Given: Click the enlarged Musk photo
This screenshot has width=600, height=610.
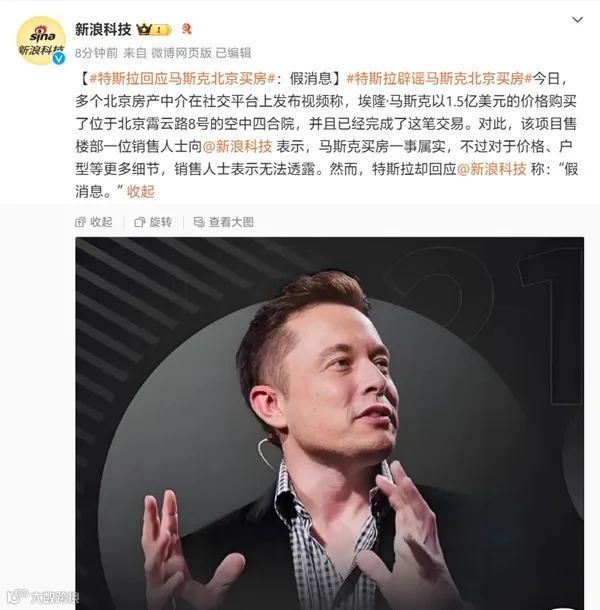Looking at the screenshot, I should (x=330, y=423).
